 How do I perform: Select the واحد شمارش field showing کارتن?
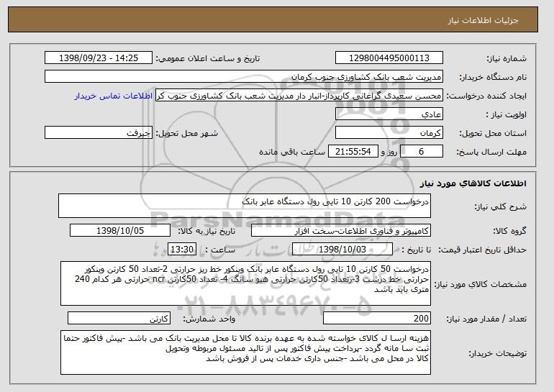pos(119,318)
